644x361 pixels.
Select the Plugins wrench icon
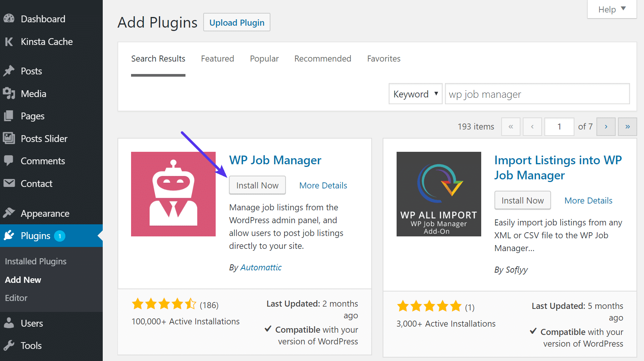pyautogui.click(x=9, y=235)
